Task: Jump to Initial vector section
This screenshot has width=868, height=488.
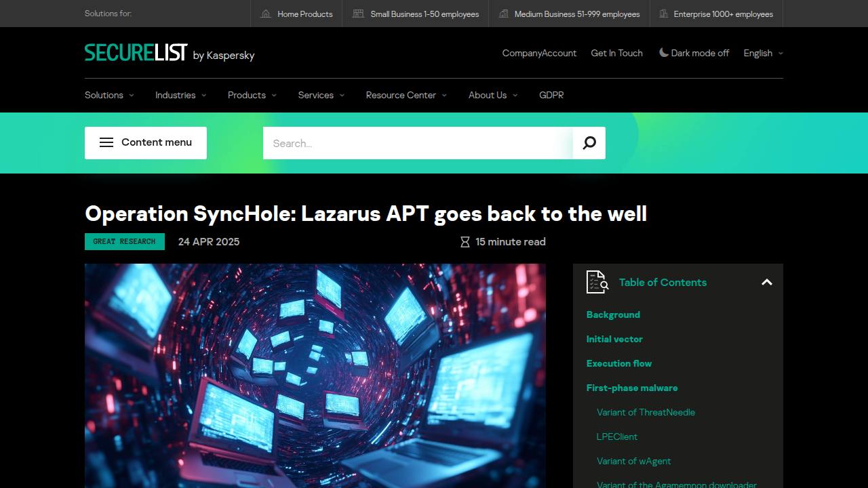Action: pyautogui.click(x=614, y=339)
